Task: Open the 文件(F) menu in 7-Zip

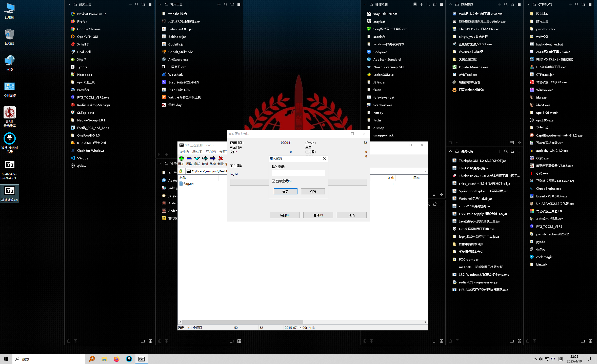Action: 184,152
